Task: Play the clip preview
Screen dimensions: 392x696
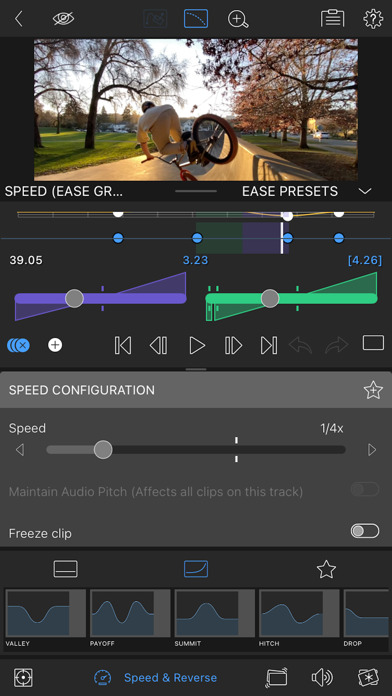Action: (x=197, y=345)
